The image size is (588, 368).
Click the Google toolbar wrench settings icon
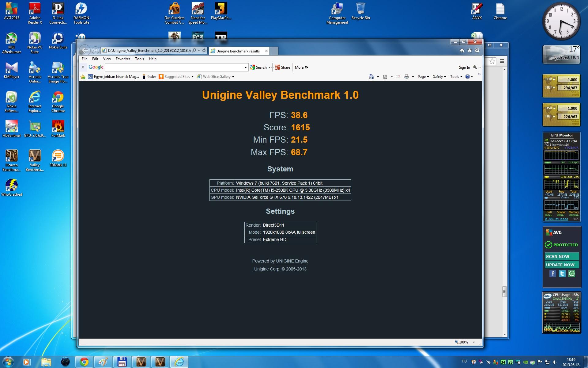(x=475, y=67)
